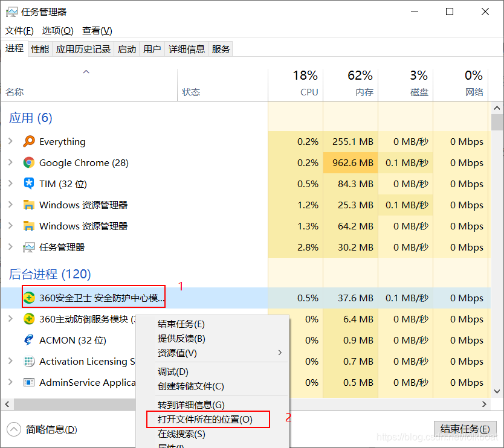Viewport: 504px width, 448px height.
Task: Click the Windows 资源管理器 folder icon
Action: (x=29, y=205)
